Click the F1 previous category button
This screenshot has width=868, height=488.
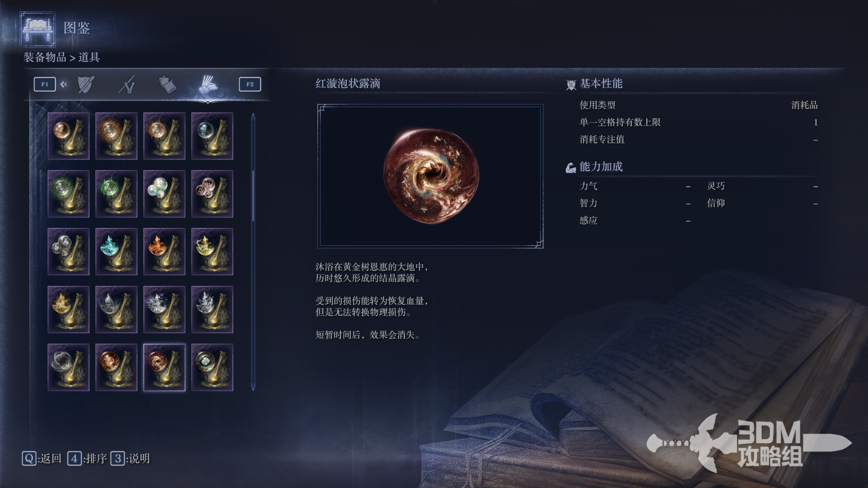45,84
